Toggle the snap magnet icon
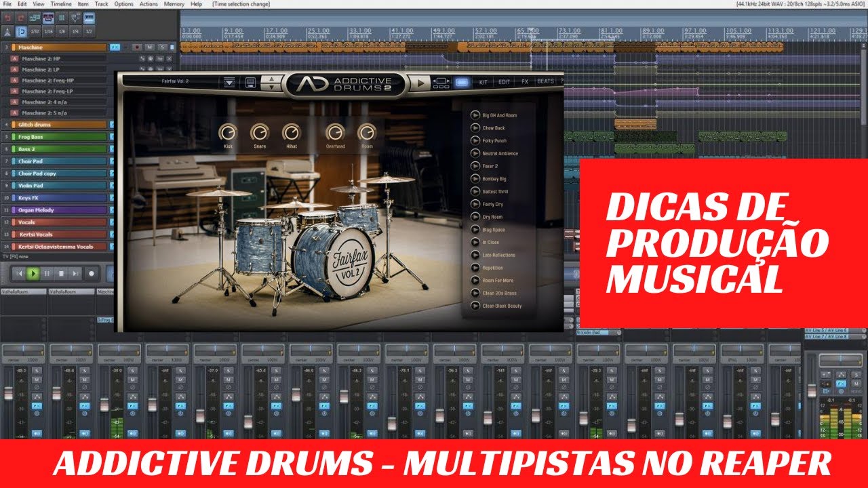The width and height of the screenshot is (868, 488). (x=21, y=32)
